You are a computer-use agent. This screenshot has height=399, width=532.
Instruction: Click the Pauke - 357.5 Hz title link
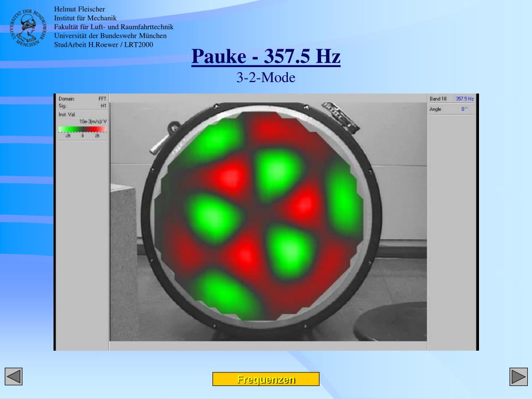tap(266, 56)
